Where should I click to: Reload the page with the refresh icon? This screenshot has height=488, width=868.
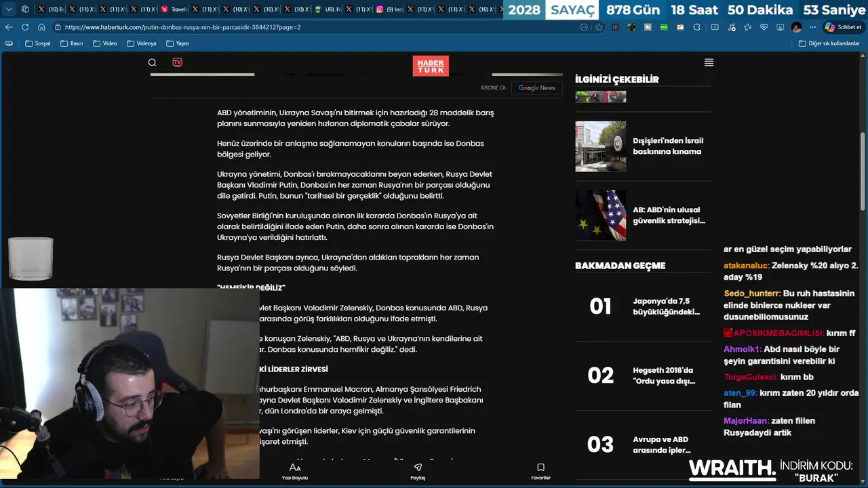(25, 27)
